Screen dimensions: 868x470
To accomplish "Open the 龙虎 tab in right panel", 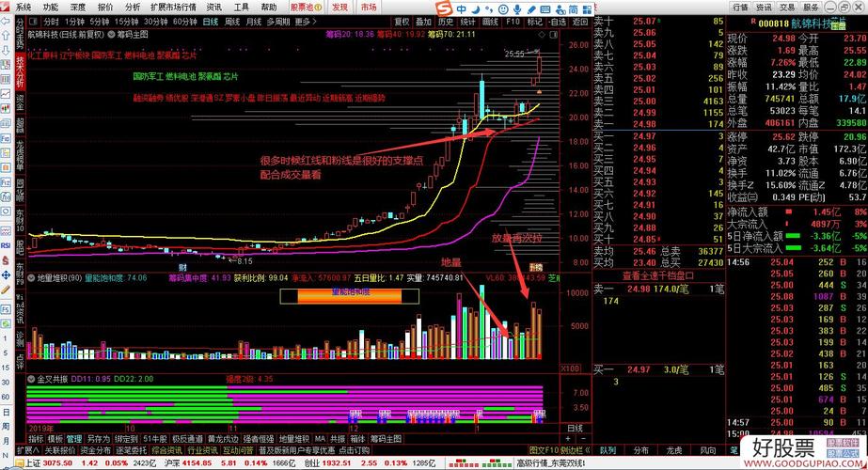I will (x=673, y=450).
